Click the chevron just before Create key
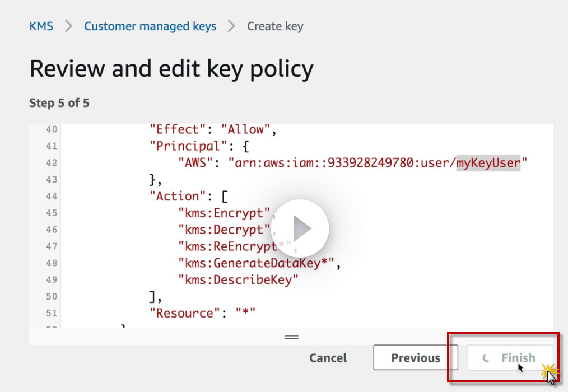This screenshot has height=392, width=568. [231, 26]
